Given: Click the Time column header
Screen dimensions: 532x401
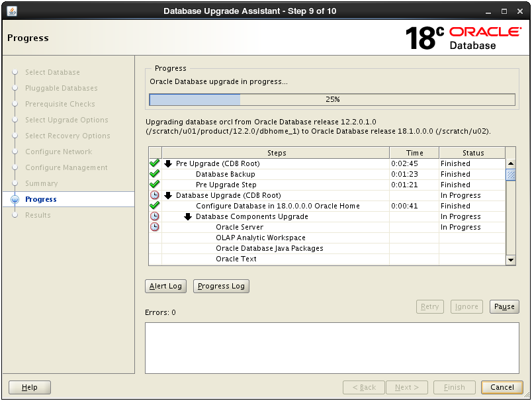Looking at the screenshot, I should point(414,153).
